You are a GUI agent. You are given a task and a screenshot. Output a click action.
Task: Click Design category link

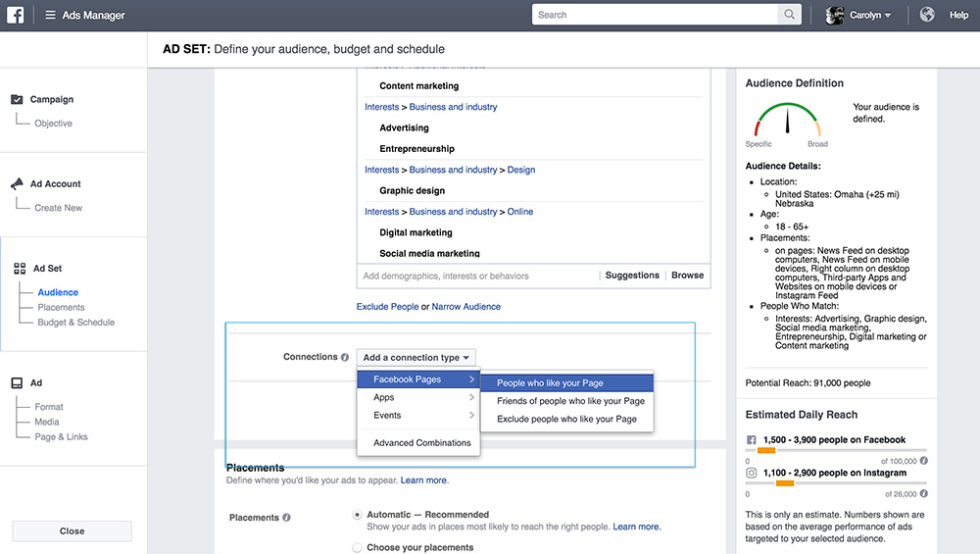tap(520, 170)
